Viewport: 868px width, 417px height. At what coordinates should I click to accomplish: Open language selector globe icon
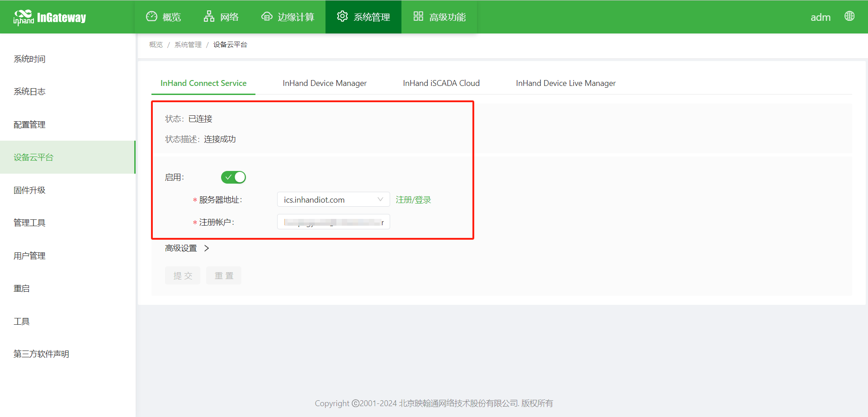tap(849, 16)
